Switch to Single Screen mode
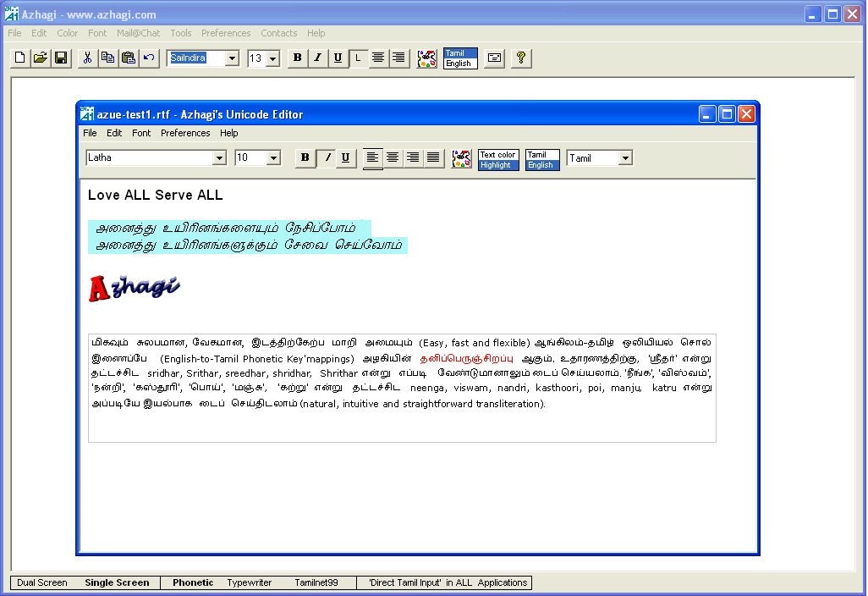This screenshot has height=596, width=868. (117, 582)
